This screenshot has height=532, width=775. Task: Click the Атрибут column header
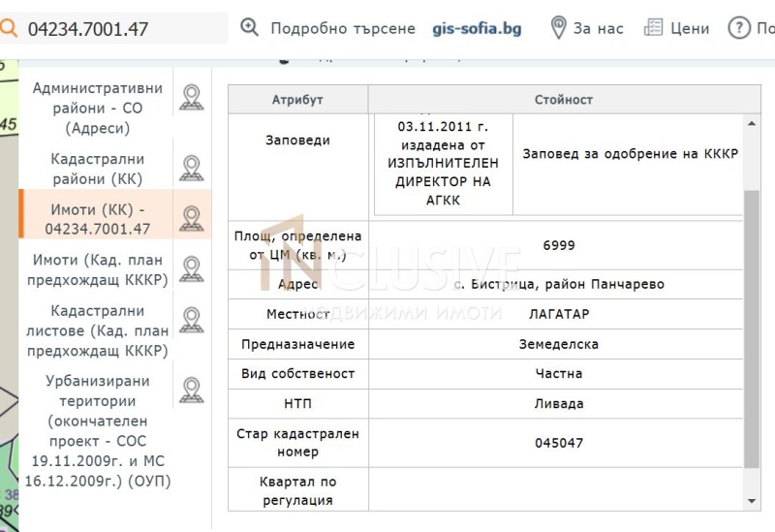[297, 100]
